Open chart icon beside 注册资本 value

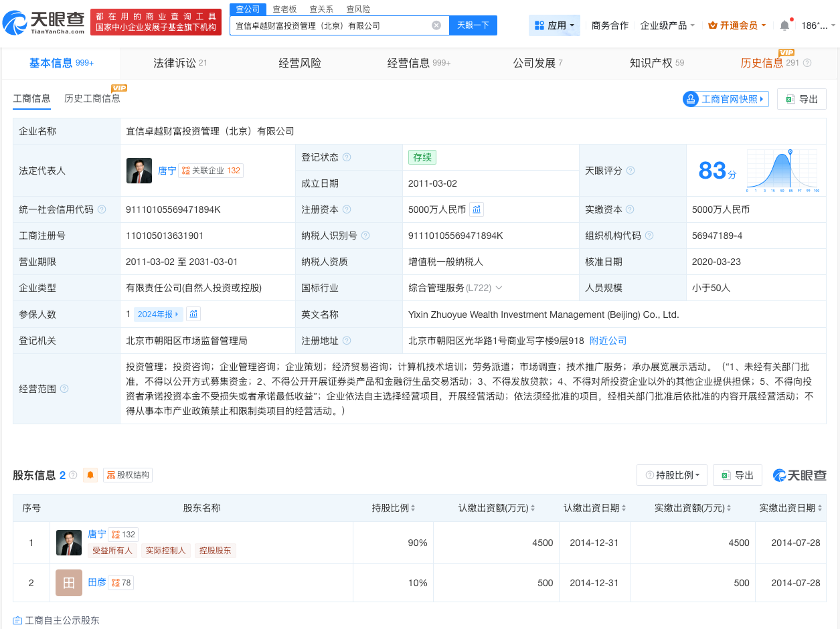pyautogui.click(x=477, y=209)
